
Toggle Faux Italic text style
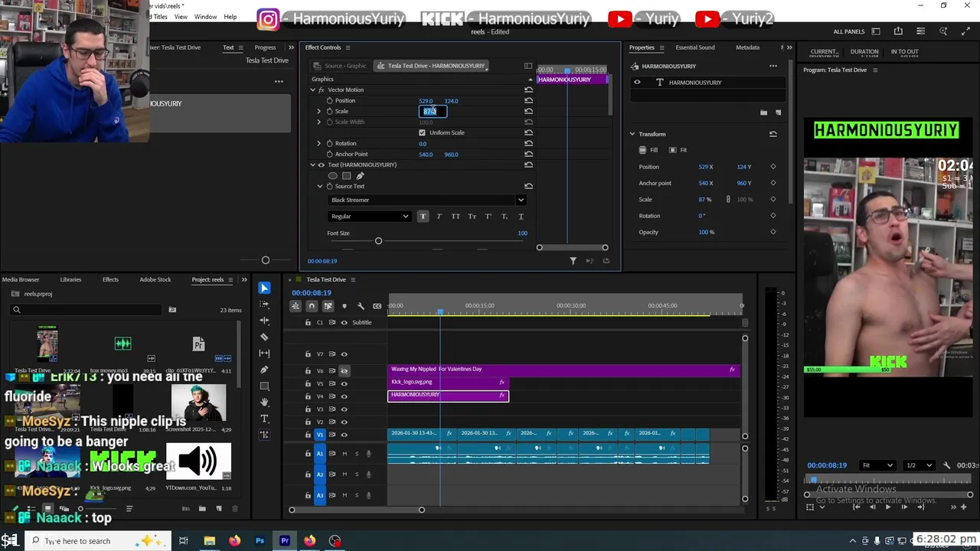pos(439,217)
